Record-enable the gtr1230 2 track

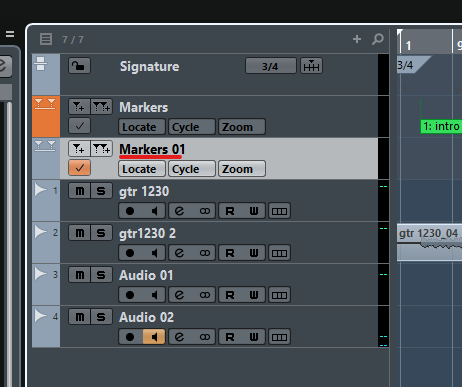coord(130,253)
